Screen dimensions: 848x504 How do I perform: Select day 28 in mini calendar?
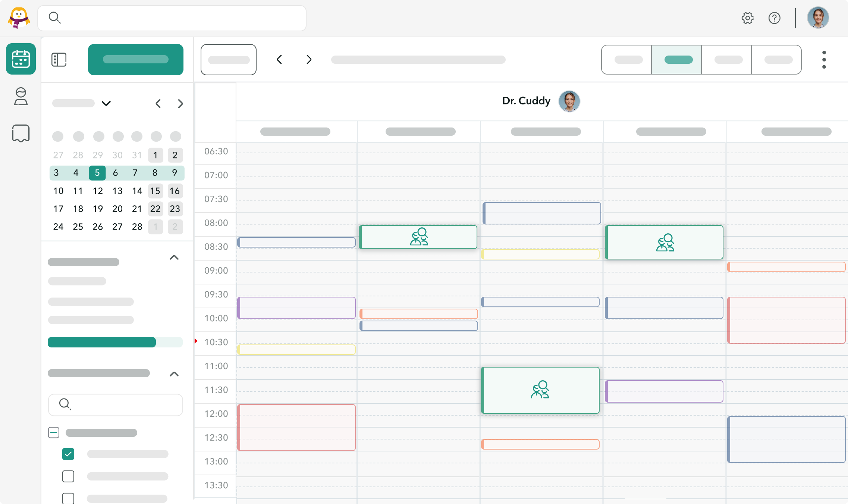pos(137,227)
